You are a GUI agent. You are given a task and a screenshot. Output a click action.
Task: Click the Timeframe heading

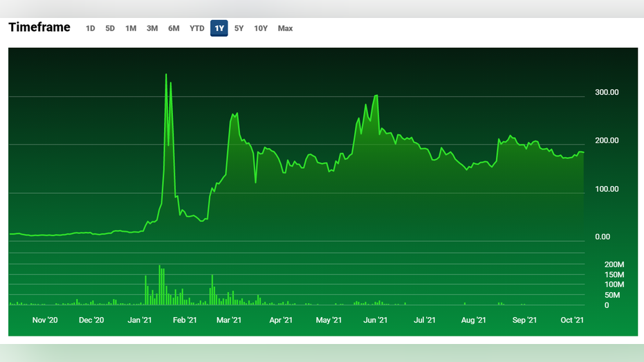tap(39, 27)
